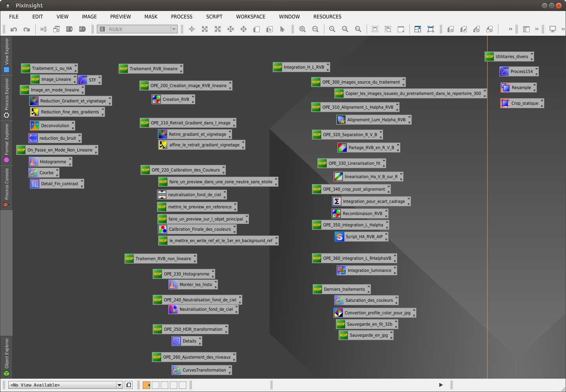Viewport: 566px width, 392px height.
Task: Expand the No View Available selector
Action: 119,385
